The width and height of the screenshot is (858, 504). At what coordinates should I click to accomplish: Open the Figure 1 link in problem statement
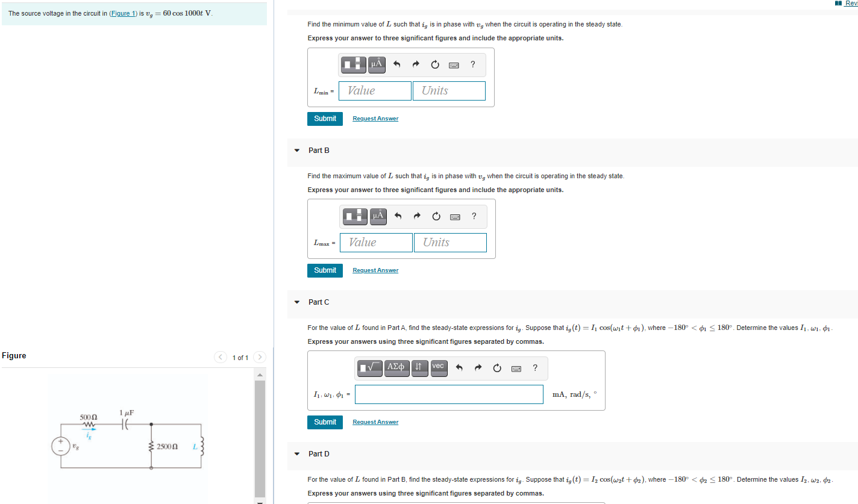[x=124, y=14]
